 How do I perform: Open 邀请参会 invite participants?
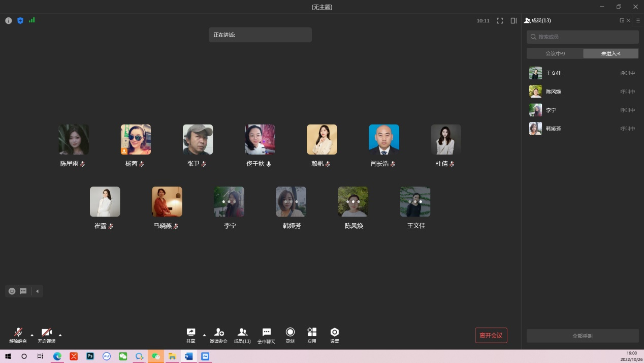pos(219,332)
